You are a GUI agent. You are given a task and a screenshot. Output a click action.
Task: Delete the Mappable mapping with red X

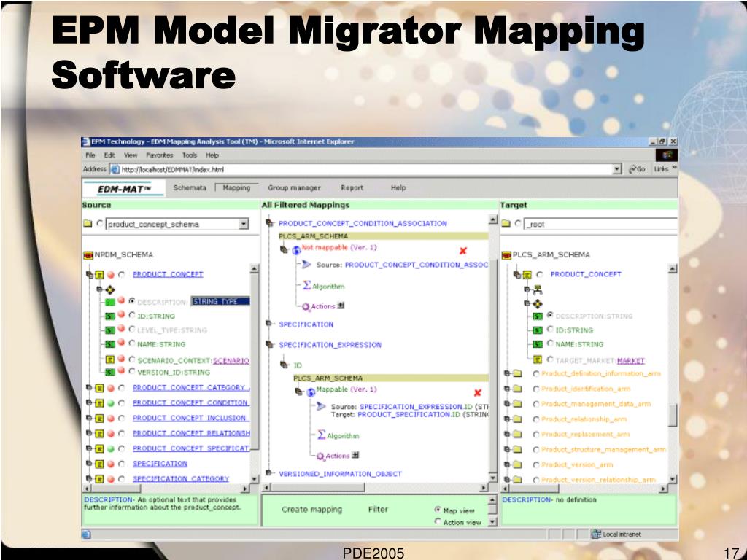pyautogui.click(x=477, y=393)
